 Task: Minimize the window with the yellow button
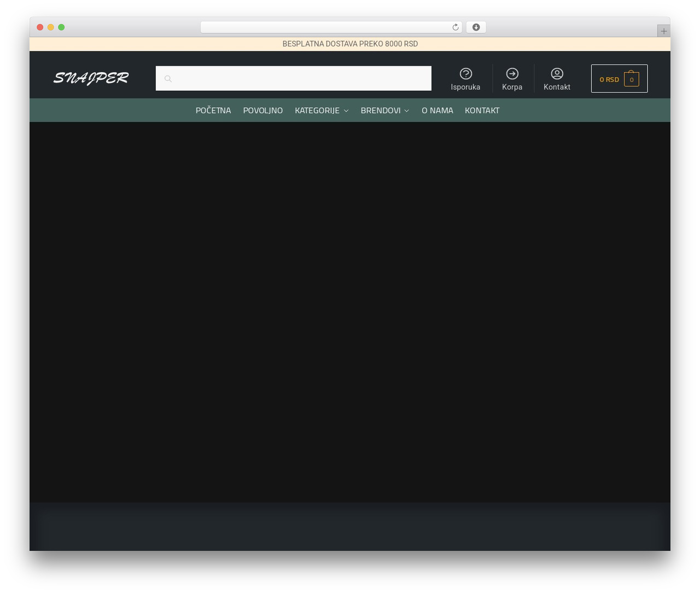(51, 27)
